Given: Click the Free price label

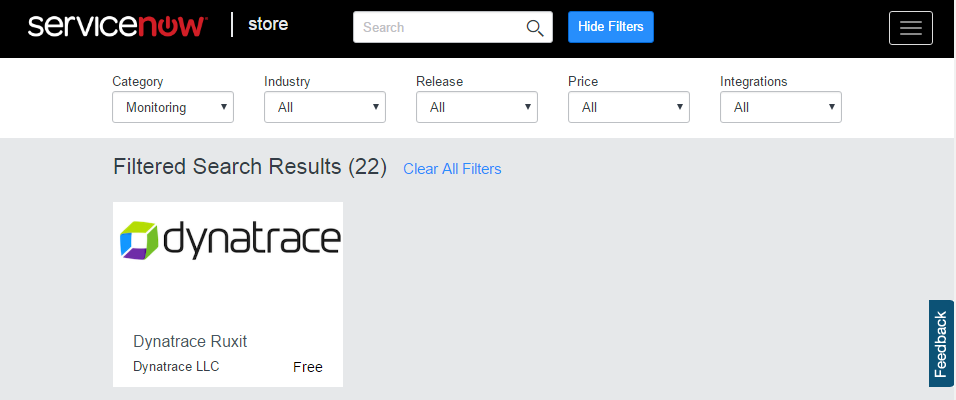Looking at the screenshot, I should (308, 367).
